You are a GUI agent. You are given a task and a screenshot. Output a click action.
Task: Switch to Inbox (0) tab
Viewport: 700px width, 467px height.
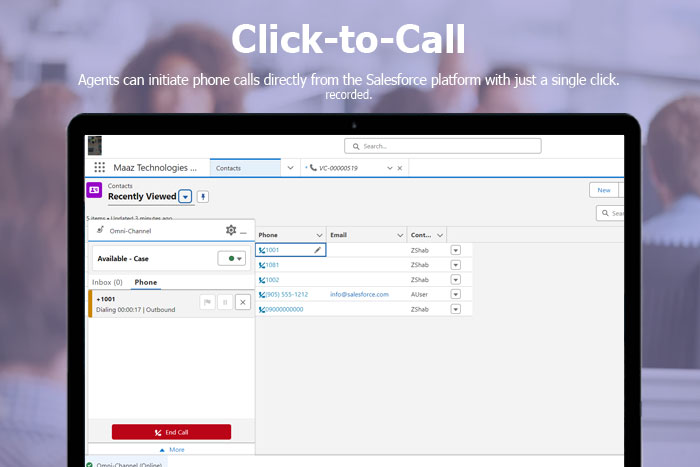107,282
